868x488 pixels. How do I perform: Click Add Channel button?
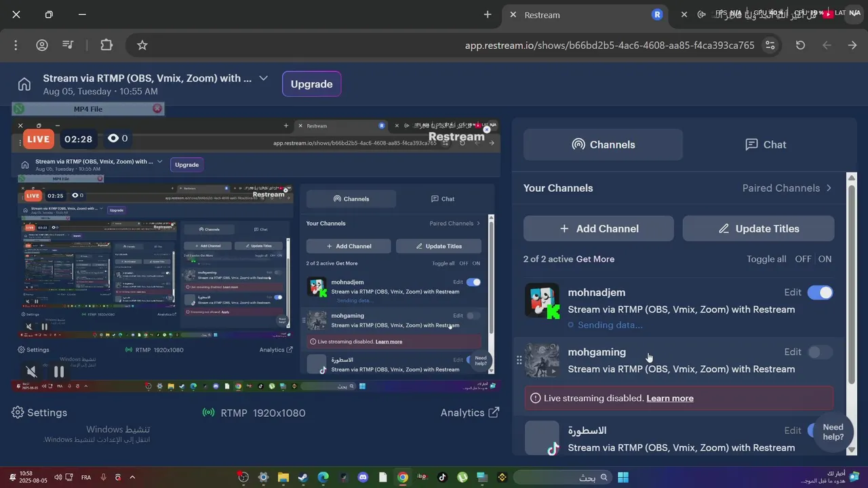[x=599, y=228]
